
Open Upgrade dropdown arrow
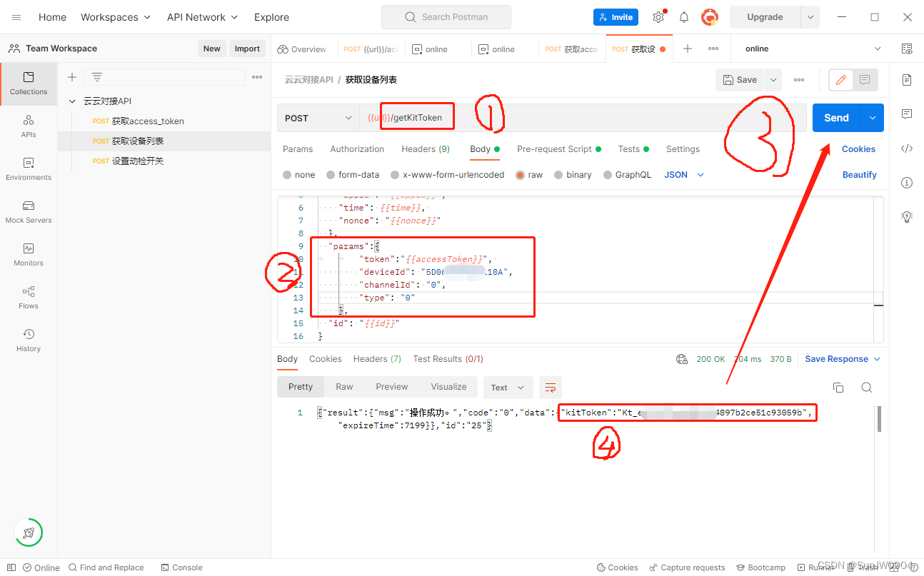click(x=810, y=17)
